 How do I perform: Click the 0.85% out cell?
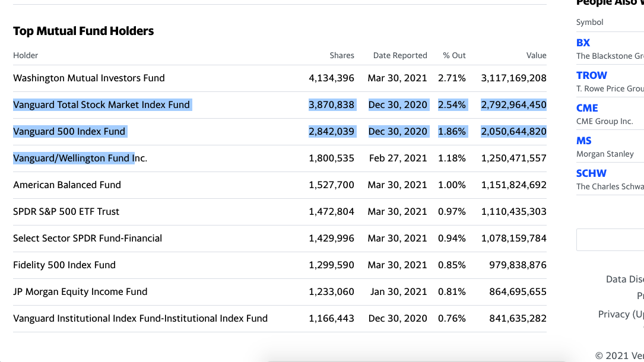click(x=452, y=265)
